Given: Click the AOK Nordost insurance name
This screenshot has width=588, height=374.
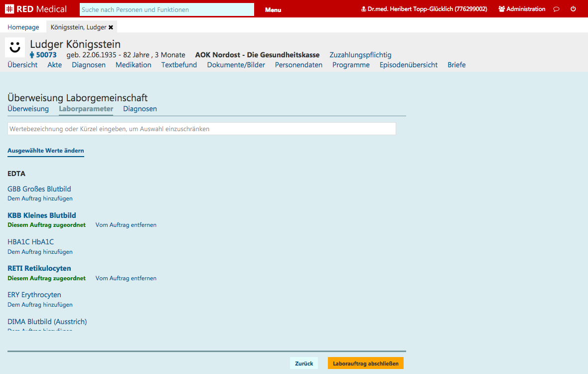Looking at the screenshot, I should (257, 55).
